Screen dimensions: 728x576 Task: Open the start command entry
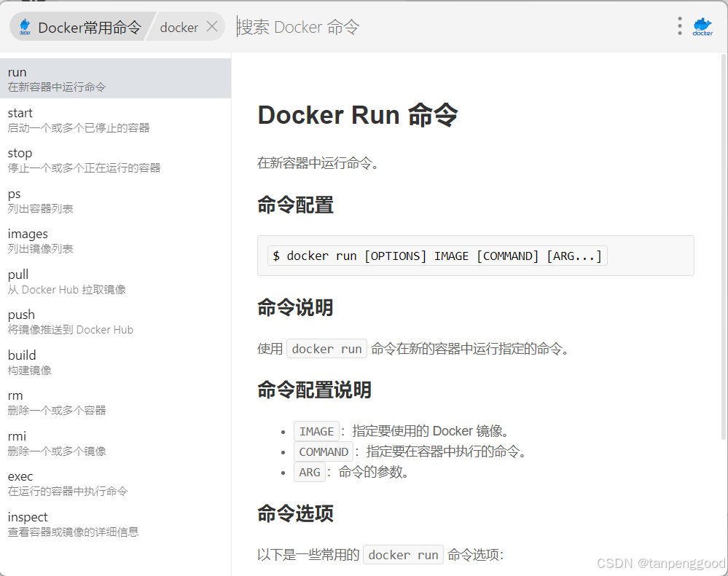116,119
